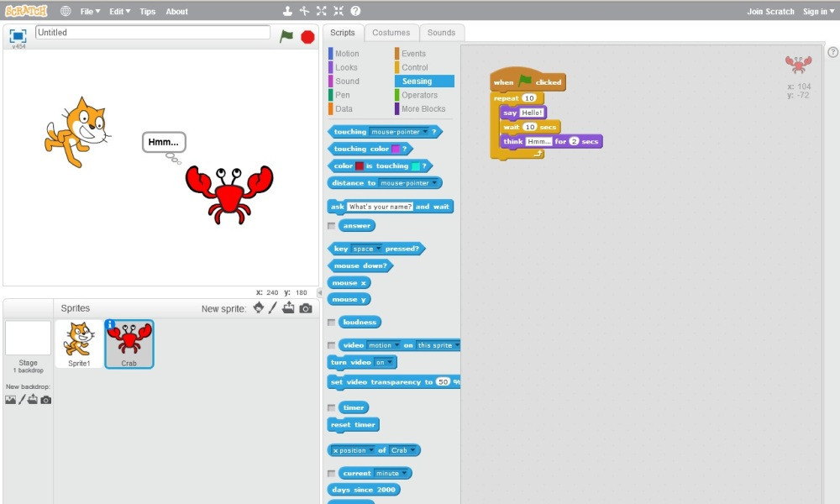Select the Shrink sprite tool
The height and width of the screenshot is (504, 840).
pos(339,11)
